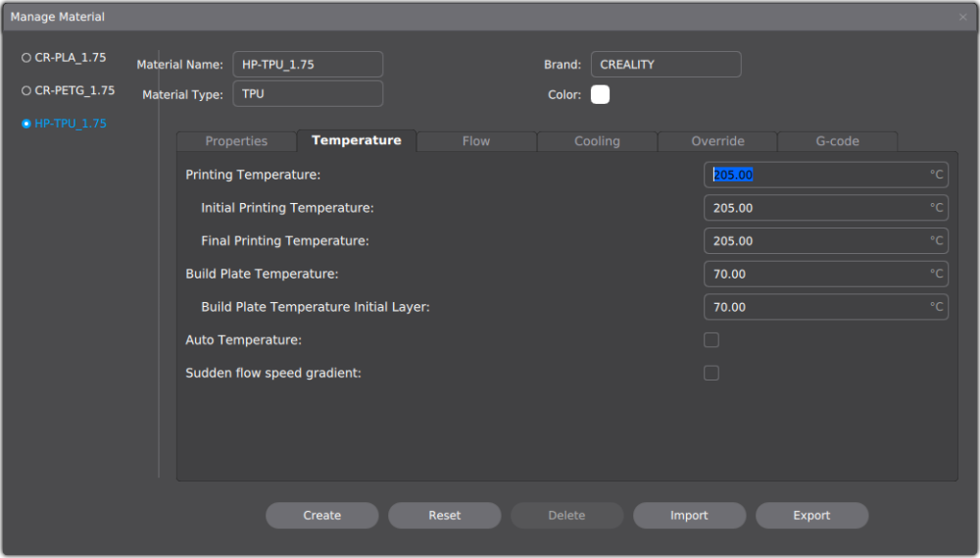Show the G-code tab

tap(837, 141)
